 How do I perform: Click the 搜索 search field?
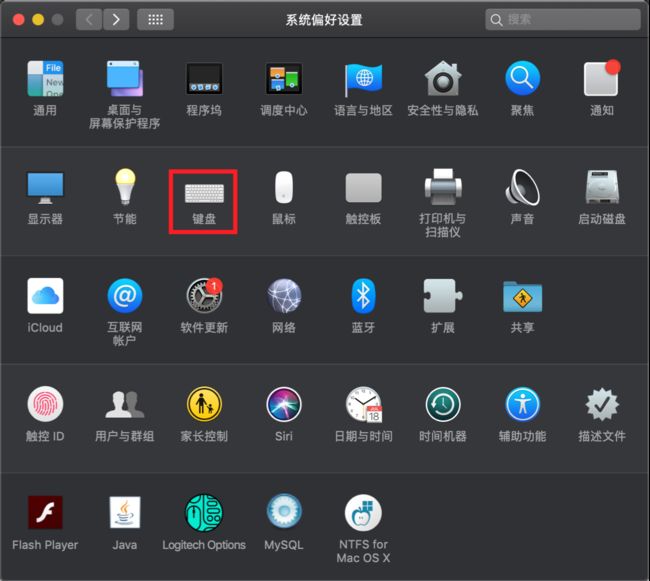(563, 19)
